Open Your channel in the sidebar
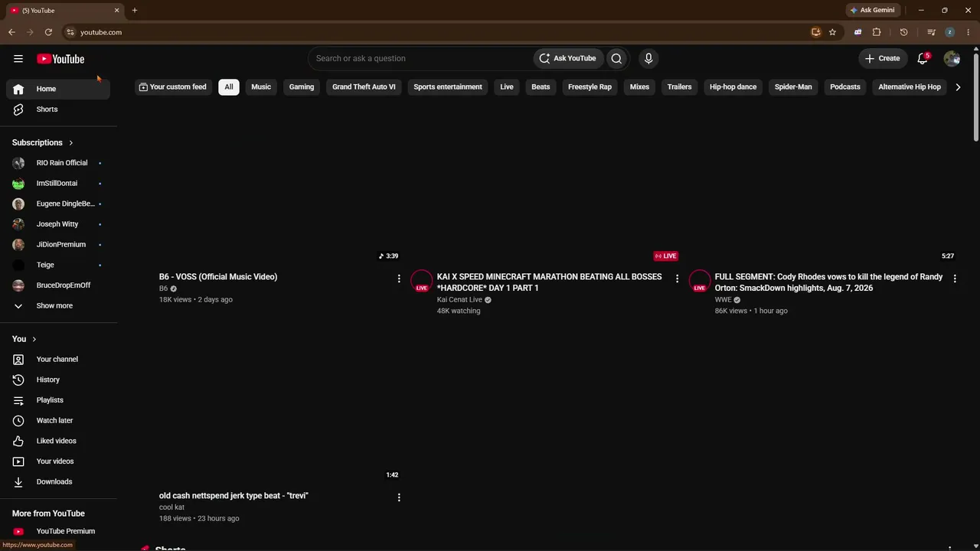This screenshot has height=551, width=980. pos(58,360)
